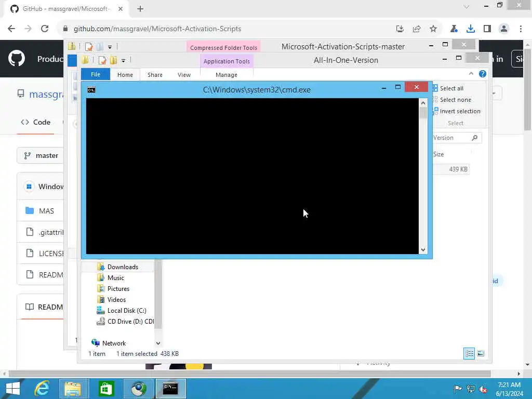Screen dimensions: 532x399
Task: Launch Internet Explorer from taskbar
Action: (42, 389)
